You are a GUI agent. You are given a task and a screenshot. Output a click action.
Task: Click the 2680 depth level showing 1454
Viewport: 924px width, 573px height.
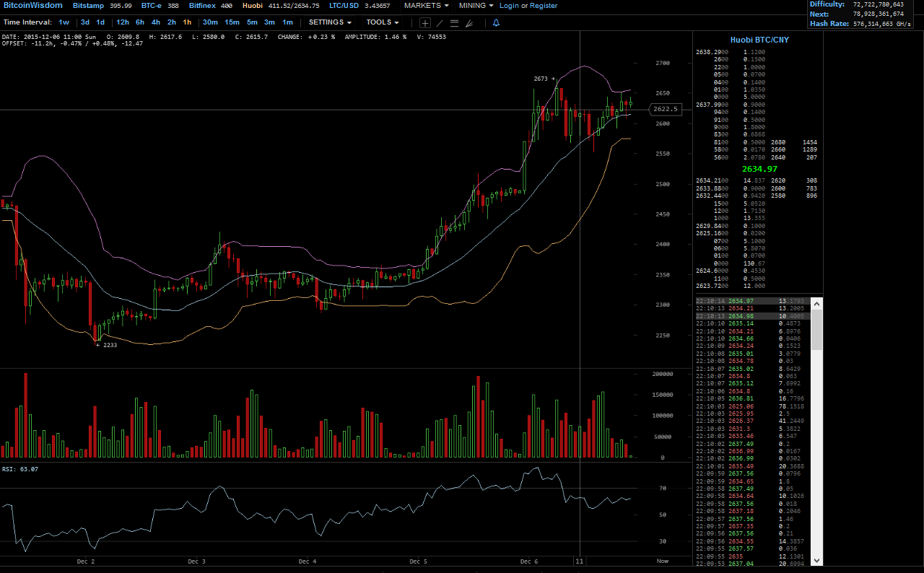tap(794, 143)
